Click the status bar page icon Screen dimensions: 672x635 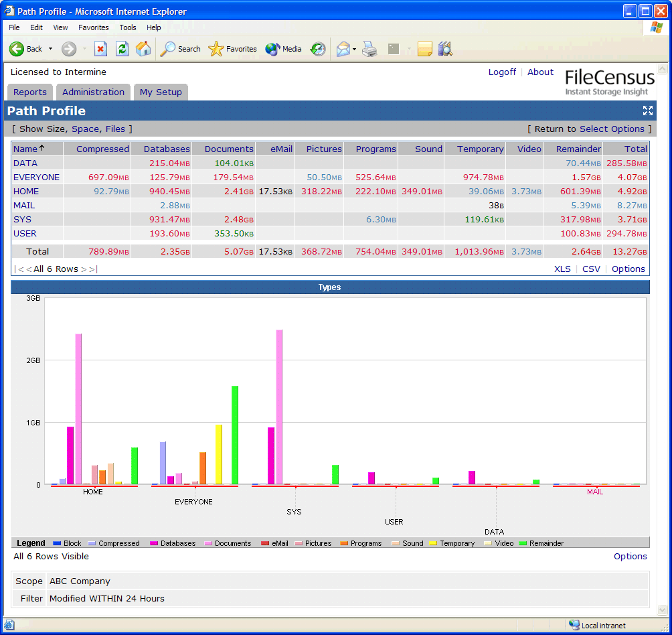(9, 625)
